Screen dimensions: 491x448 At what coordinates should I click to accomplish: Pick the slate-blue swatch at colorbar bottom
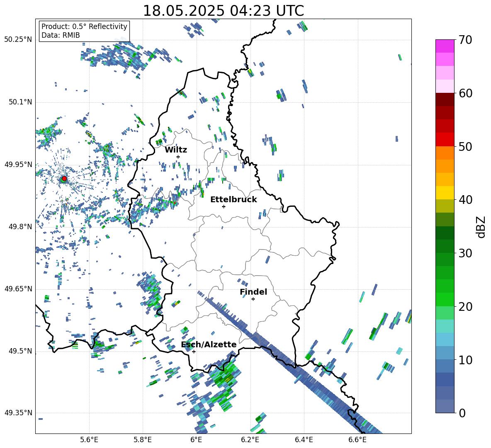(445, 406)
